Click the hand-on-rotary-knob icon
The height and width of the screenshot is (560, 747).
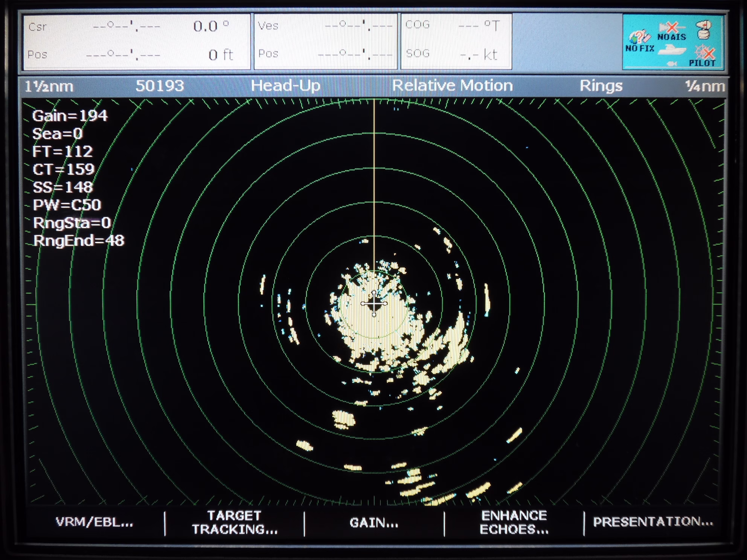[703, 30]
